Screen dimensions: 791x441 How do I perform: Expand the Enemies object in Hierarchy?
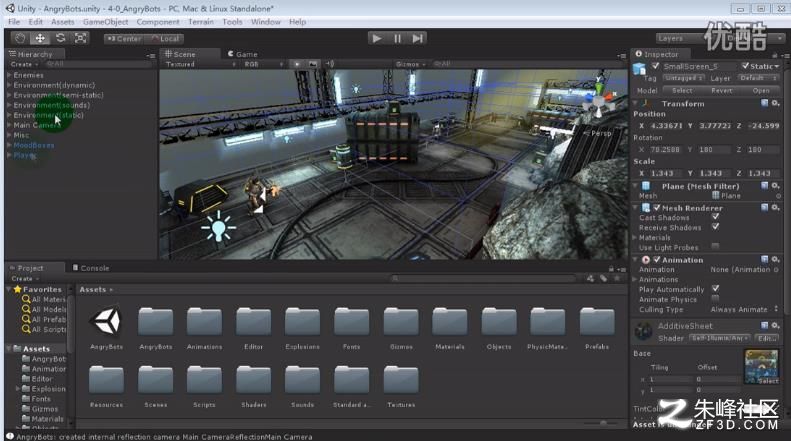(9, 75)
